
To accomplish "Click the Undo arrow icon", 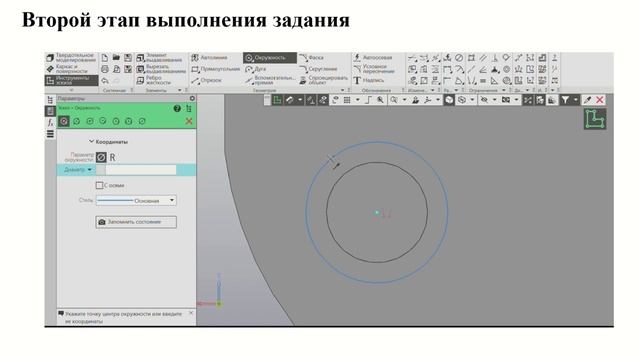I will [x=105, y=80].
